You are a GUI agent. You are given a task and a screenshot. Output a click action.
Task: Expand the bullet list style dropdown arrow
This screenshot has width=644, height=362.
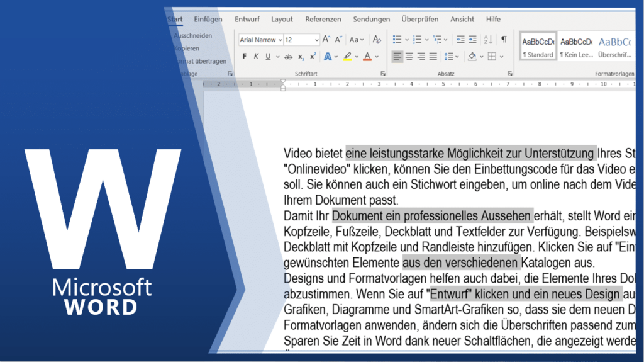406,40
